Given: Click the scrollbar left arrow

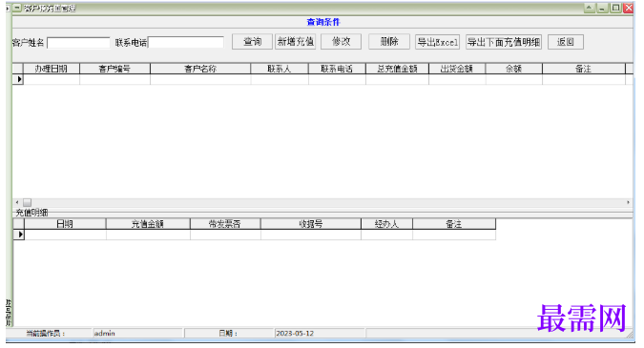Looking at the screenshot, I should pyautogui.click(x=17, y=202).
